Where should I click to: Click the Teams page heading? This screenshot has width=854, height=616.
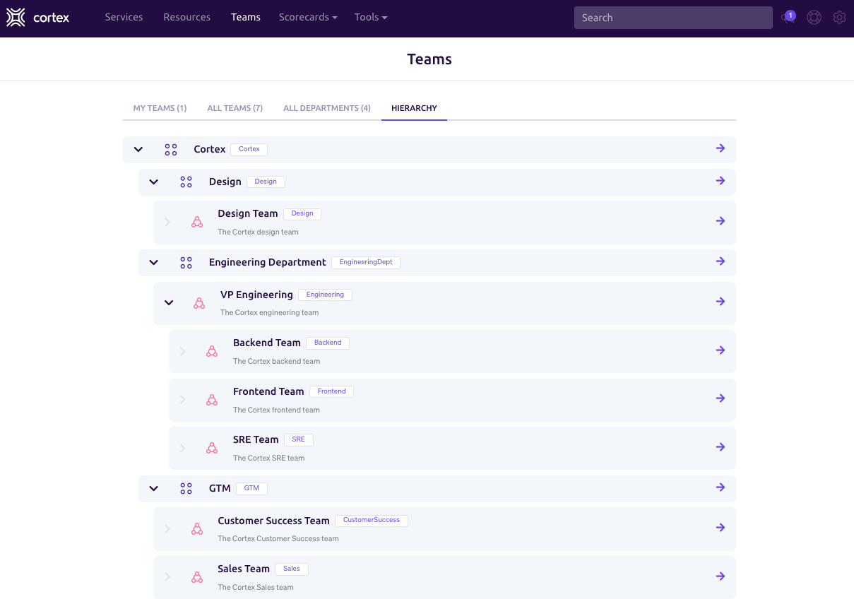tap(429, 59)
